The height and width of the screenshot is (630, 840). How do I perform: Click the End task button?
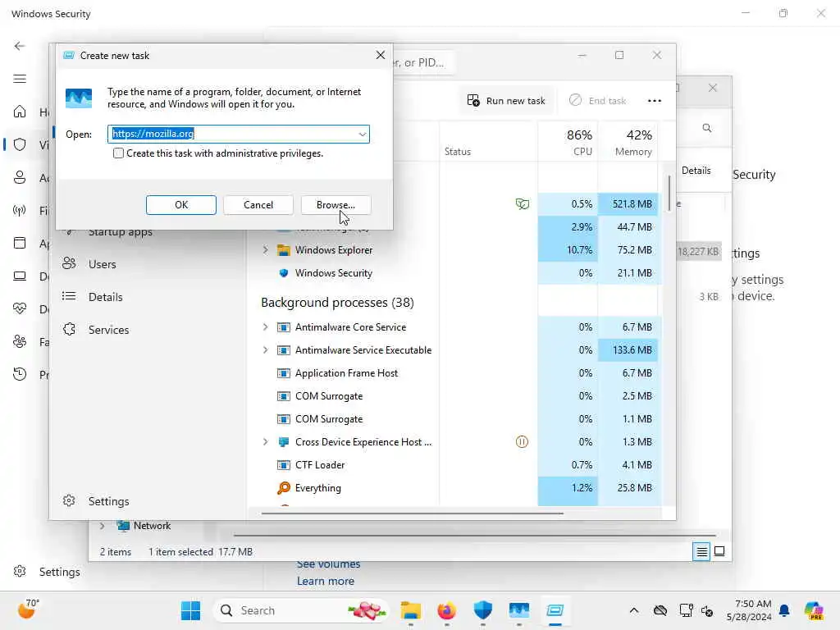597,101
